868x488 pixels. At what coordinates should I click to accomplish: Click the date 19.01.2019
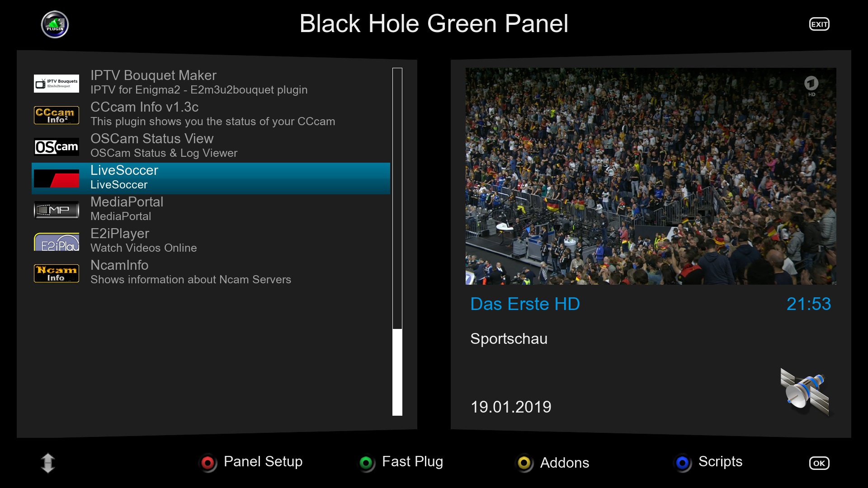click(x=511, y=407)
